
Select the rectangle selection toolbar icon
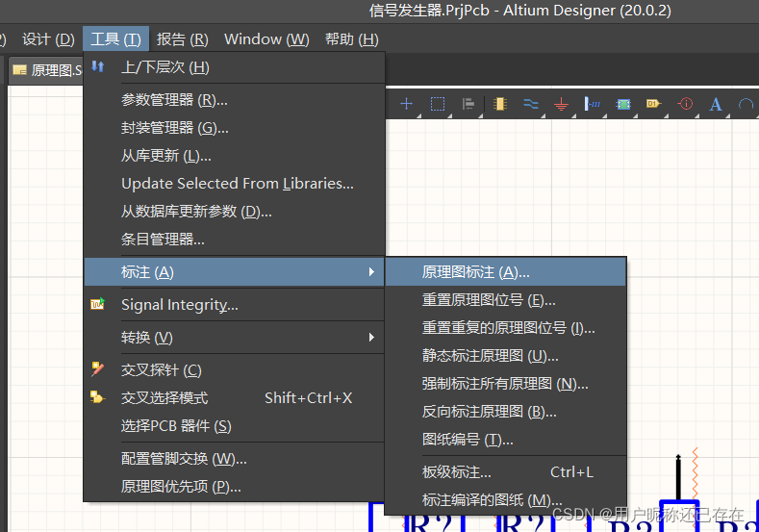pos(438,104)
